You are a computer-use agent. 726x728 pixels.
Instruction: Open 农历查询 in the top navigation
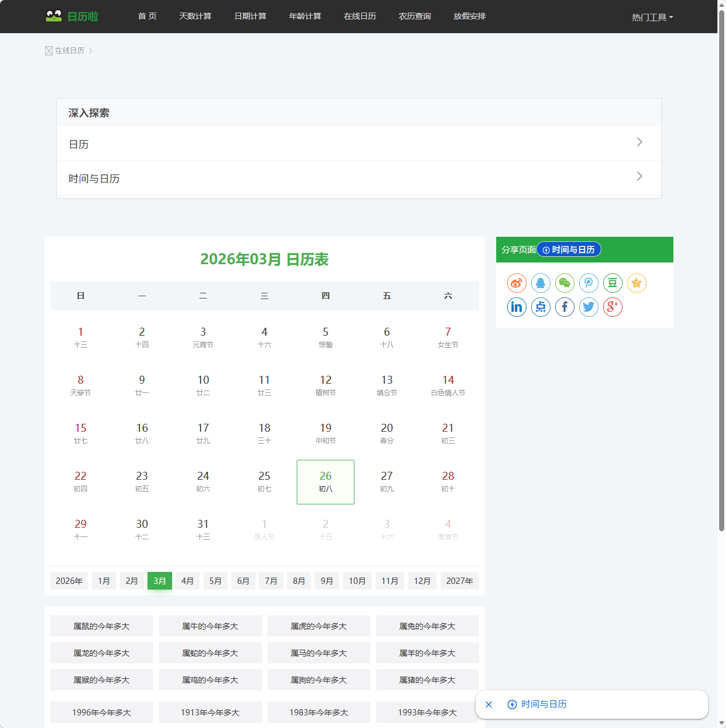point(414,16)
